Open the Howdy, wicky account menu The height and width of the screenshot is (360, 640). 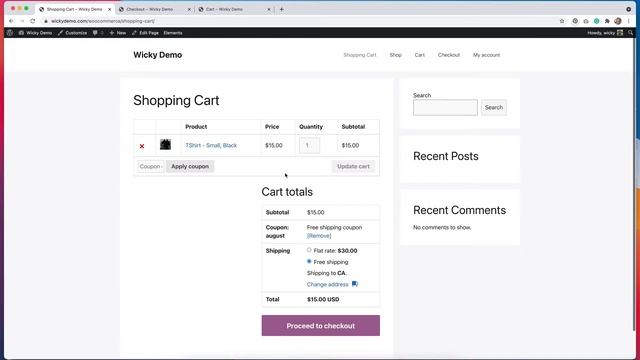click(605, 33)
